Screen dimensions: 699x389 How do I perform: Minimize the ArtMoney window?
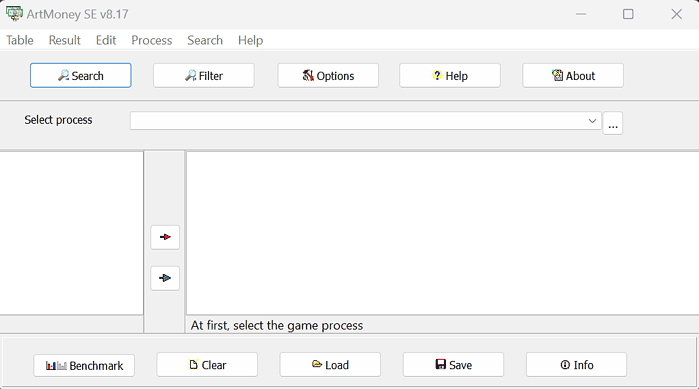(580, 14)
